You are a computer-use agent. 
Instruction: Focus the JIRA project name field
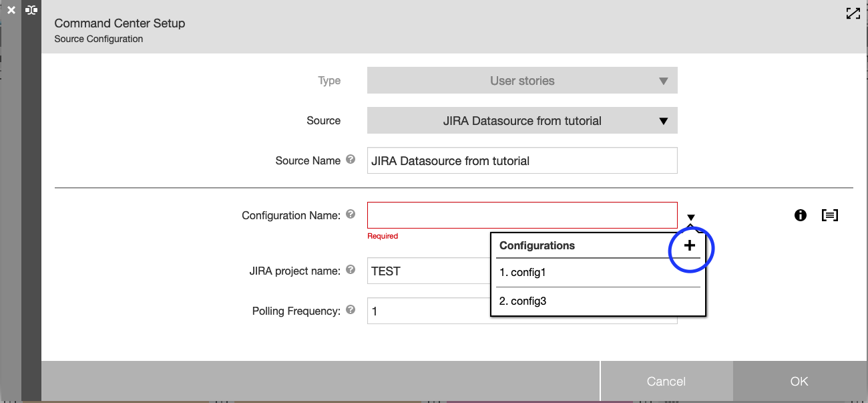click(429, 271)
